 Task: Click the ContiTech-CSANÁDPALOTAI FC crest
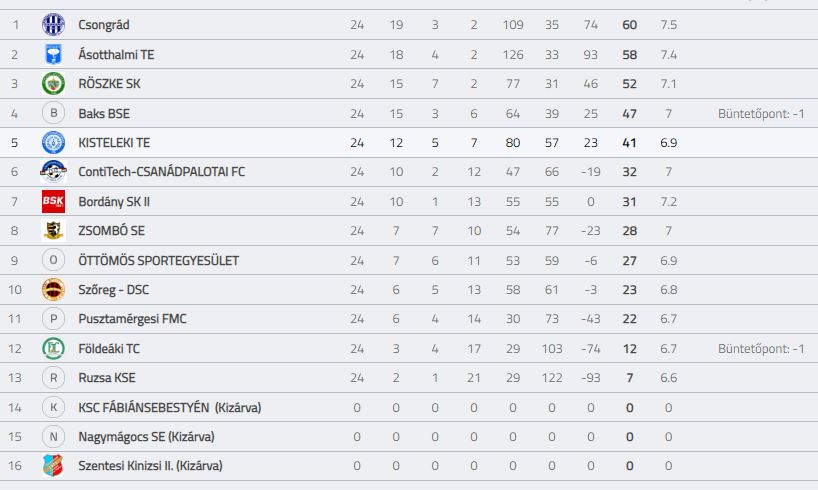pos(53,172)
